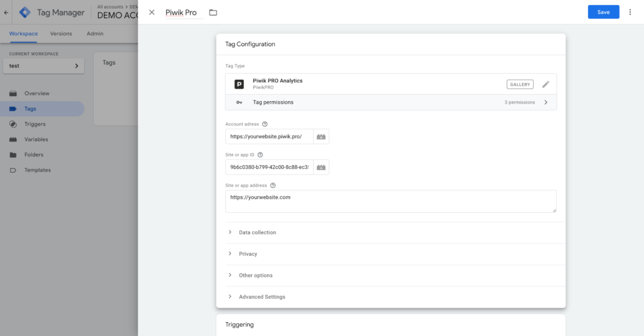Click the Piwik PRO logo icon

[x=239, y=84]
